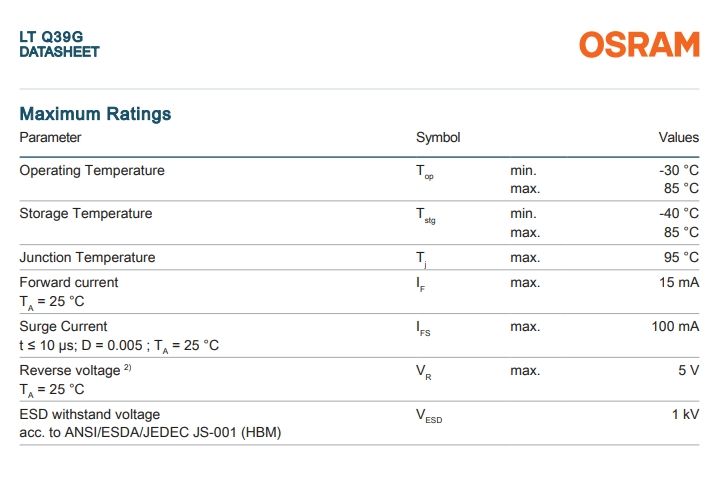This screenshot has height=480, width=712.
Task: Click the OSRAM logo
Action: click(x=639, y=44)
